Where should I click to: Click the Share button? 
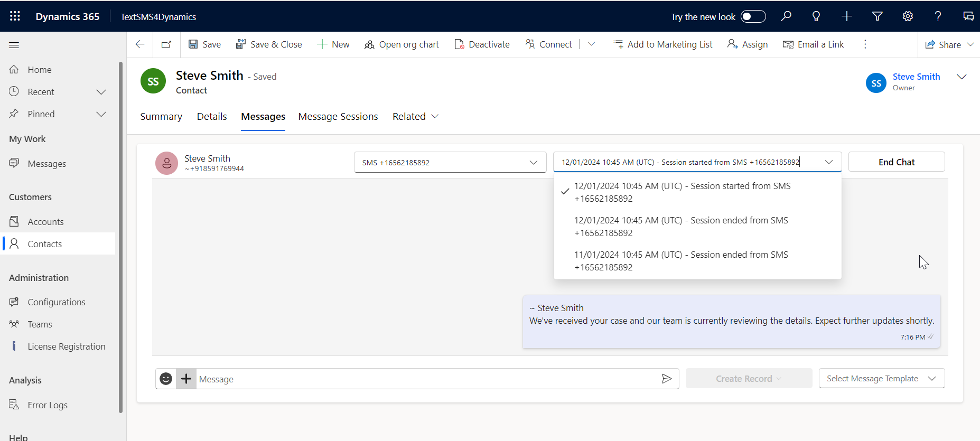tap(943, 45)
